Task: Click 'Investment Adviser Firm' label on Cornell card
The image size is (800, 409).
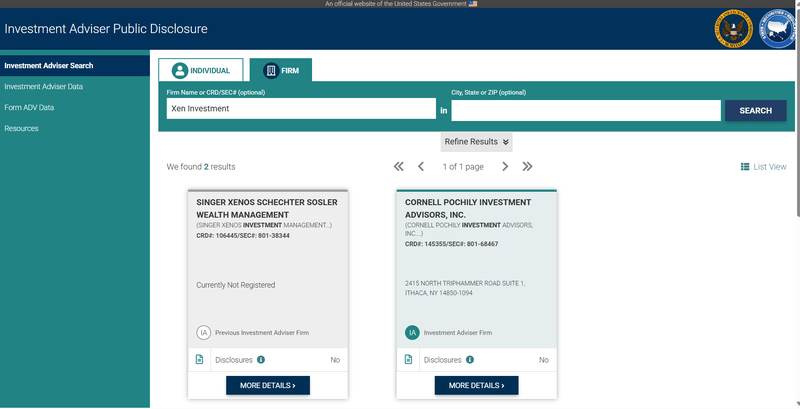Action: 458,333
